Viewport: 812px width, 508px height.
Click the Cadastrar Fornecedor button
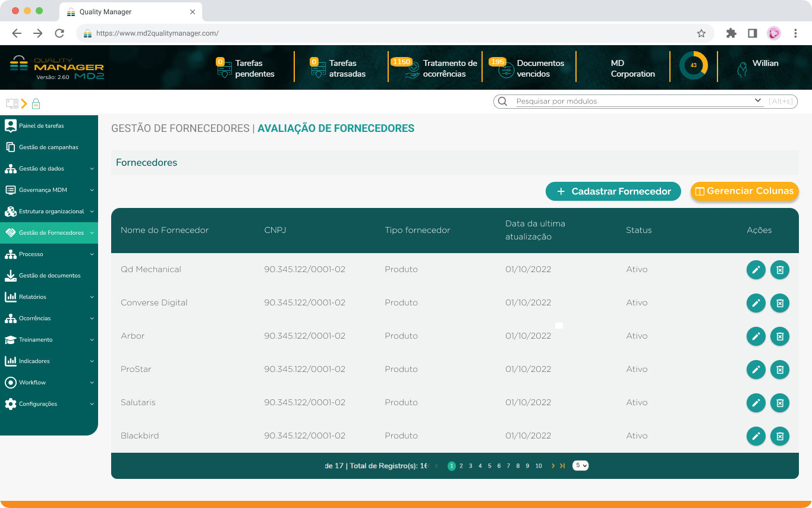coord(613,191)
